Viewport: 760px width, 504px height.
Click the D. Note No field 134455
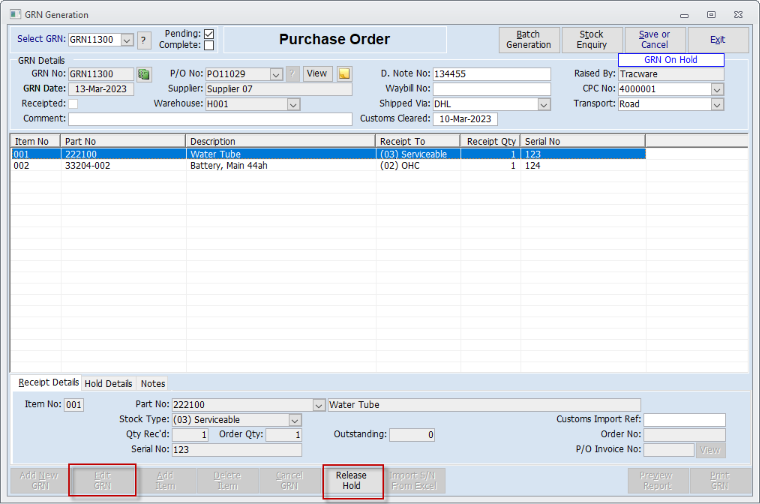pos(491,74)
